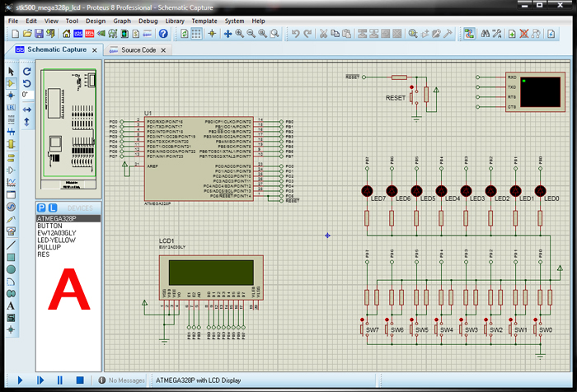
Task: Open project folder icon in toolbar
Action: pos(27,34)
